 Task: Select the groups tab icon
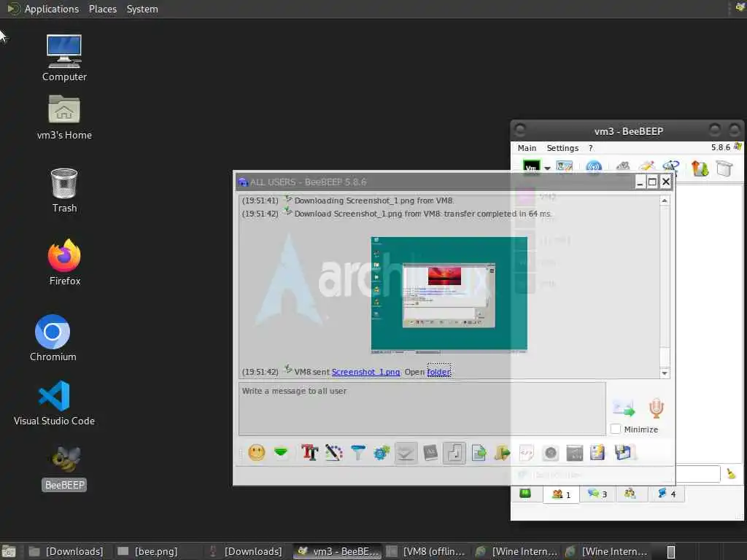point(630,494)
